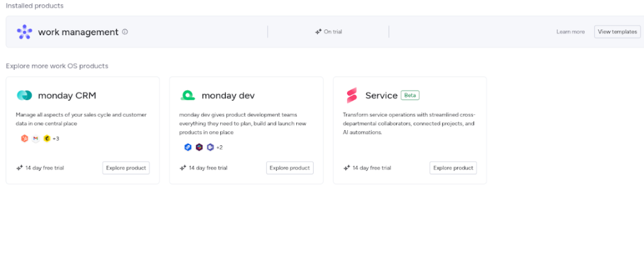
Task: Select the dark Slack-style integration icon in monday dev
Action: coord(199,147)
